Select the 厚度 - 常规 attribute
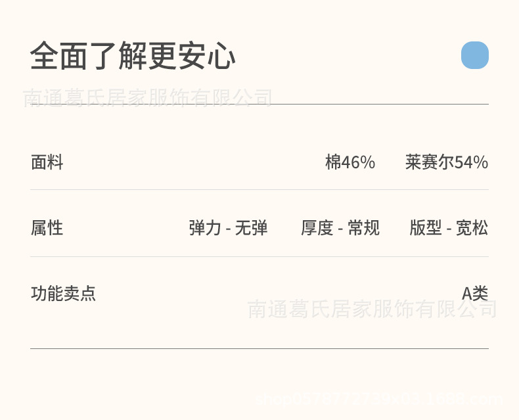519x420 pixels. [x=340, y=228]
